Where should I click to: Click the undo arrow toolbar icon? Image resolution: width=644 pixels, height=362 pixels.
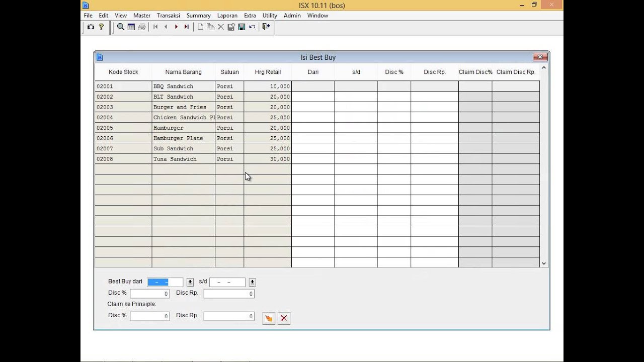pyautogui.click(x=252, y=27)
